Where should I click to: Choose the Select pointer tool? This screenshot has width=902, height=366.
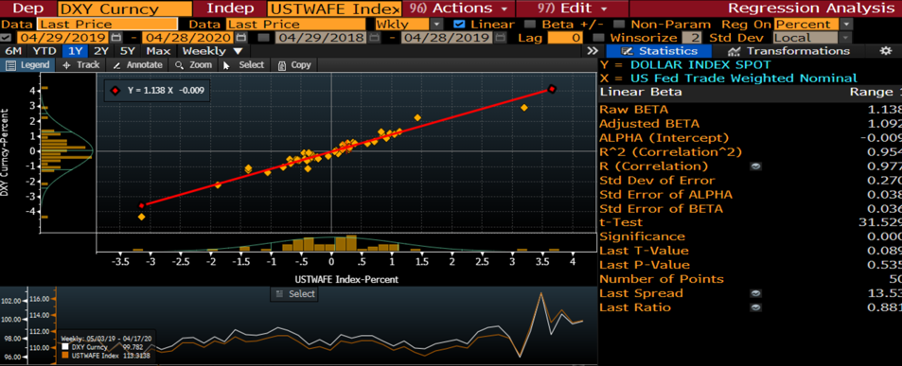(244, 65)
